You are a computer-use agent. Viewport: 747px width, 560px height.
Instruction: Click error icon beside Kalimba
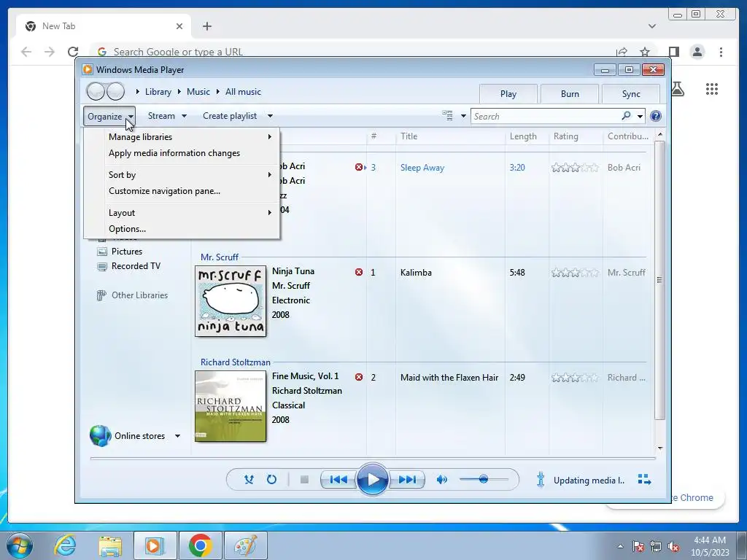(x=359, y=273)
